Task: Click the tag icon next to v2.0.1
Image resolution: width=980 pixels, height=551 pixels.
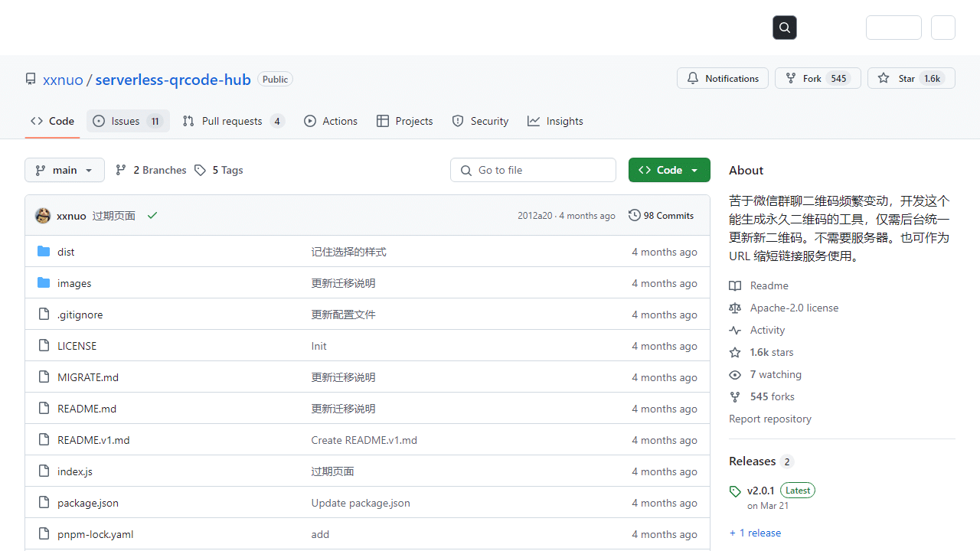Action: [x=735, y=491]
